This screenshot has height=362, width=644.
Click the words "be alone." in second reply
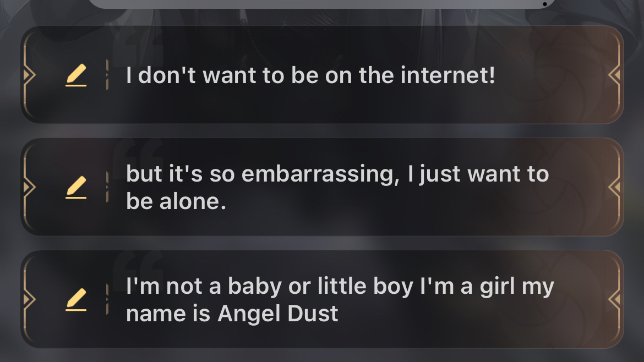point(176,201)
